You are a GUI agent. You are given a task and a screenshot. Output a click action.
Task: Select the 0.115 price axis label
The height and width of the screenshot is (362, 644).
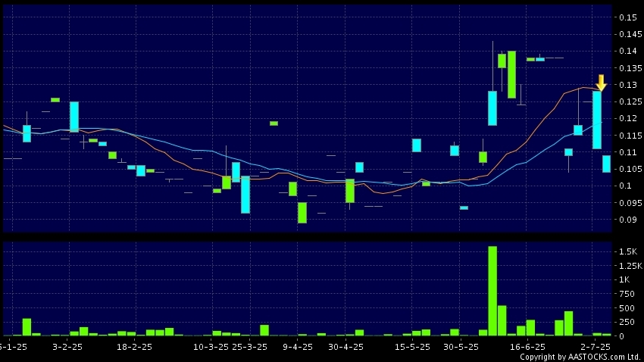pos(630,136)
